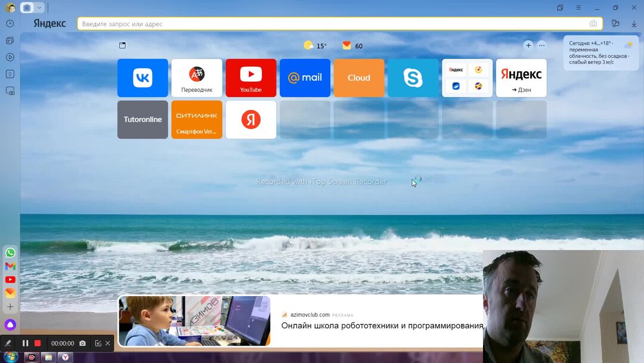Open the media player sidebar icon
Viewport: 644px width, 363px height.
pyautogui.click(x=10, y=57)
